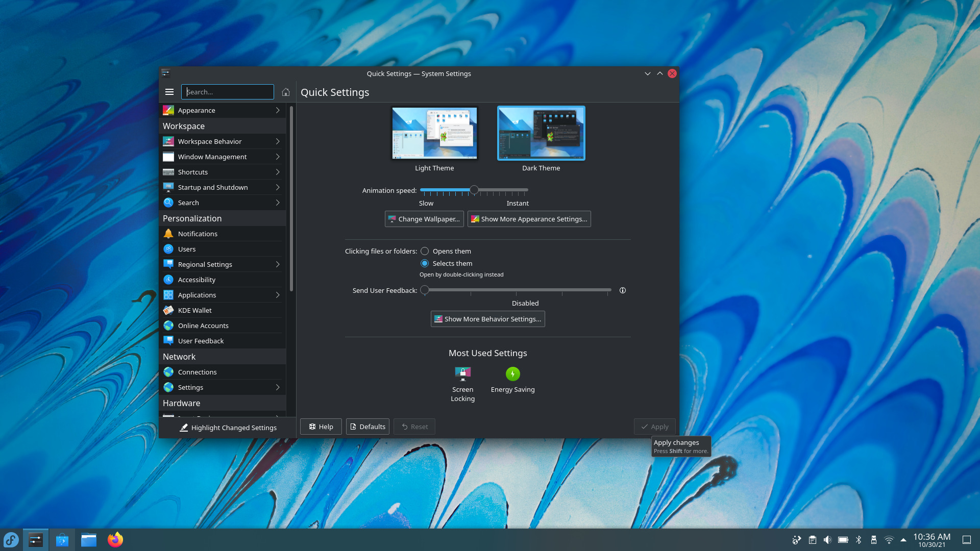
Task: Choose the Light Theme thumbnail
Action: click(434, 134)
